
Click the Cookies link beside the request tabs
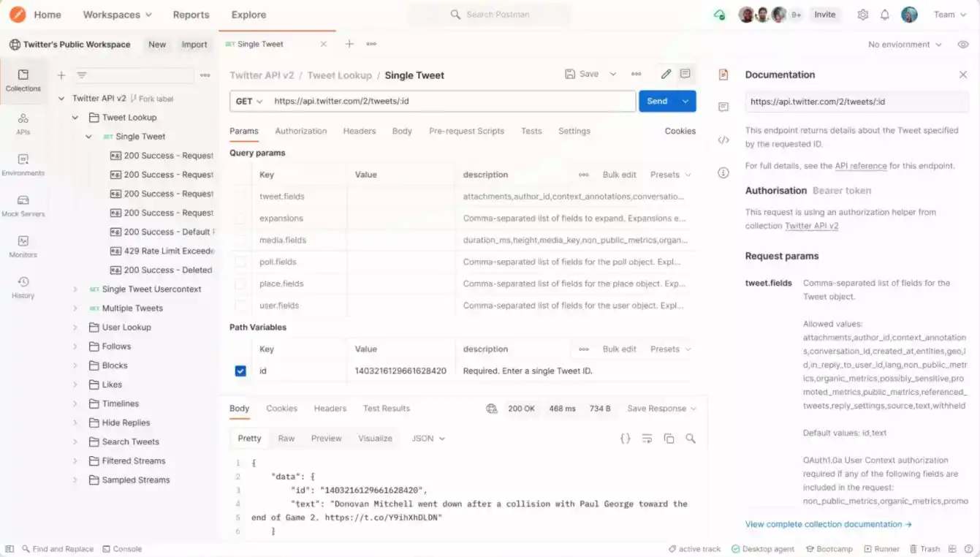(x=680, y=131)
